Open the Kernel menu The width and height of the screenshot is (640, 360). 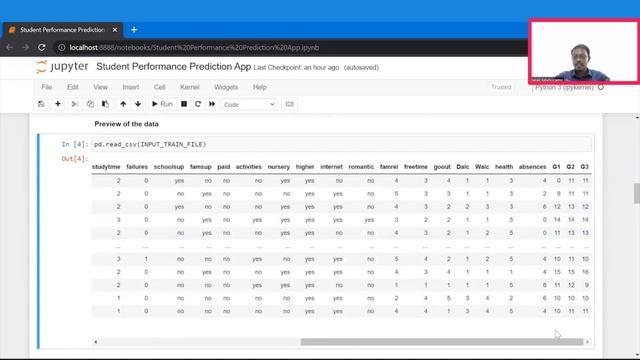tap(189, 87)
